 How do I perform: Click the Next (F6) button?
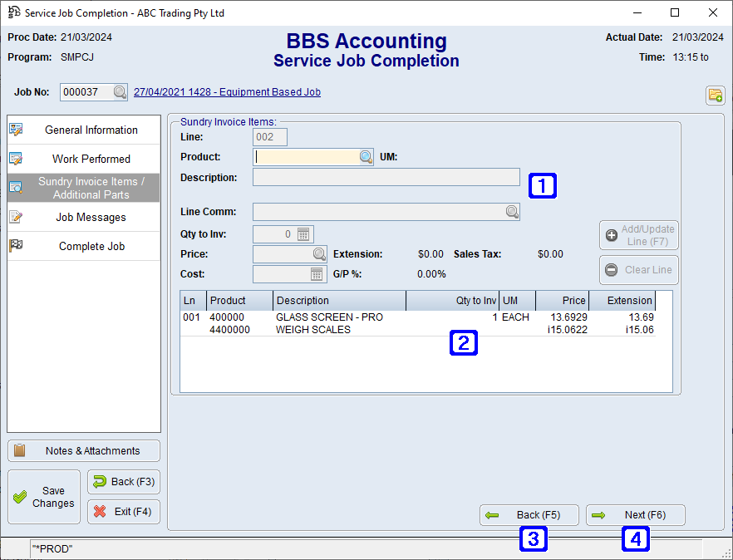[x=635, y=515]
